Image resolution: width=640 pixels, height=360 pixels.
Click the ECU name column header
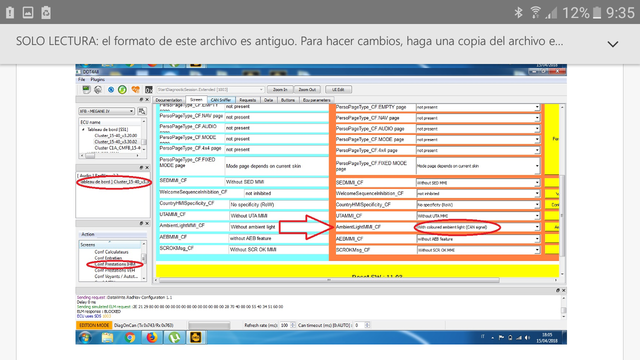[x=110, y=122]
